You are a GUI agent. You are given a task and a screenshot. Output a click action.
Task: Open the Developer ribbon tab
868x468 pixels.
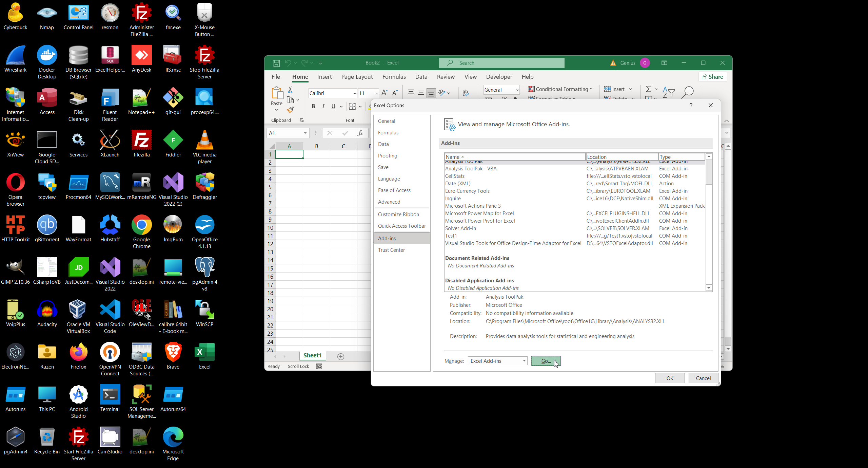coord(499,77)
